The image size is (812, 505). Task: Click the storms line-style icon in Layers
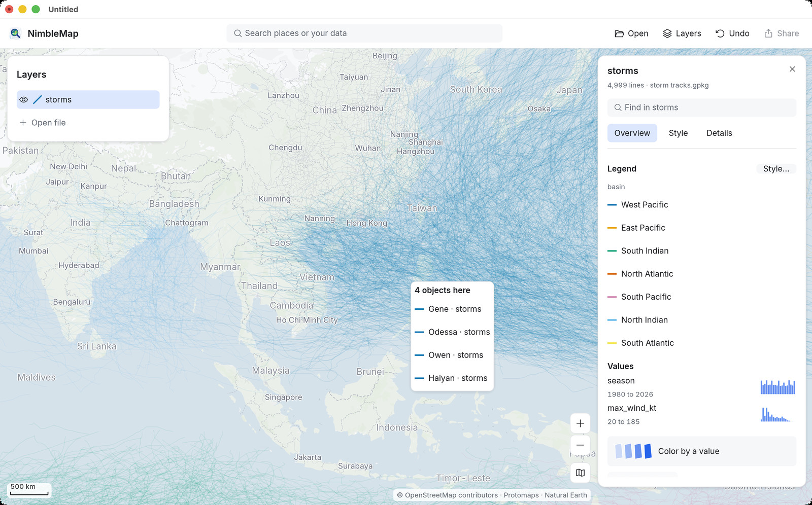pos(38,100)
